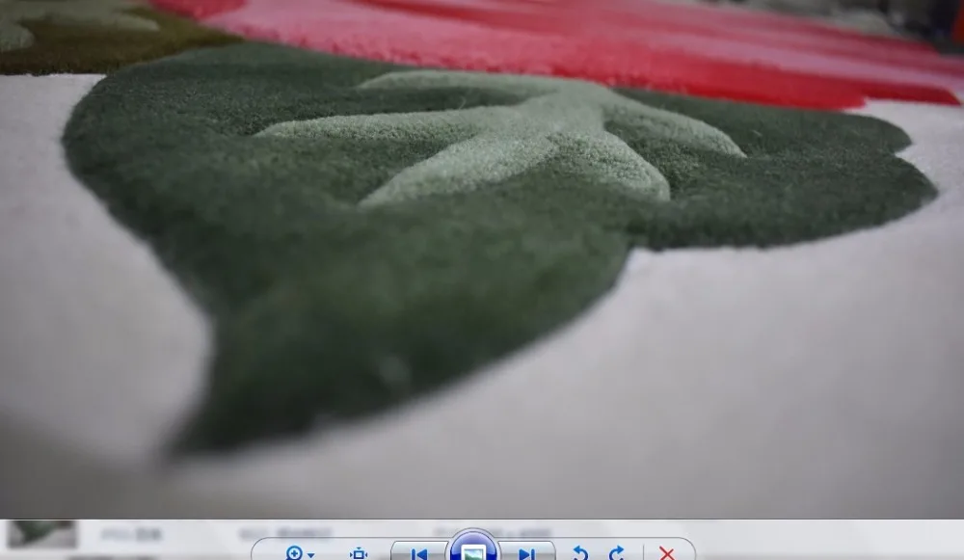Screen dimensions: 964x560
Task: Go to the previous photo
Action: [419, 553]
